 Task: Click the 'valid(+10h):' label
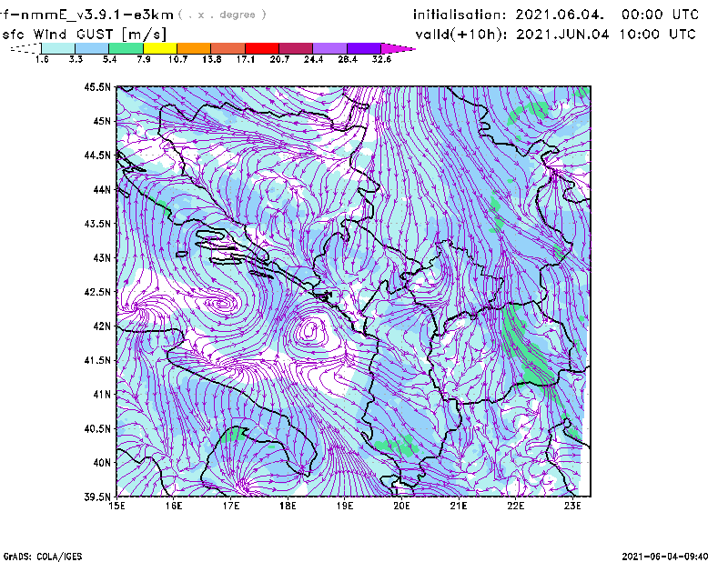[x=461, y=35]
